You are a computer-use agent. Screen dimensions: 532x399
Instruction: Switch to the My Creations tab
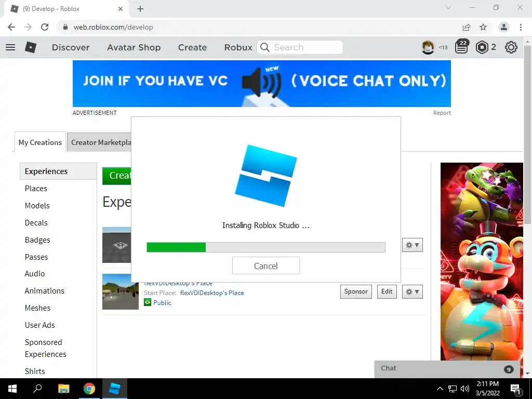pos(40,142)
